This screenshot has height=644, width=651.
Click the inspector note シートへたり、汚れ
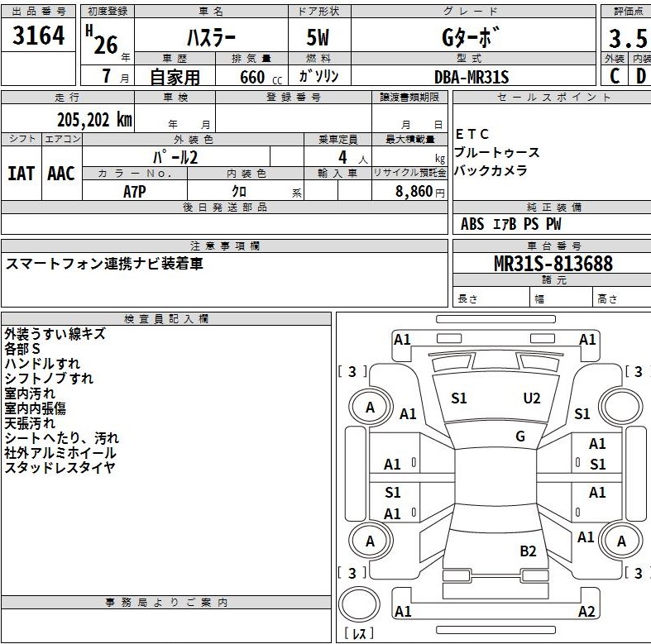coord(61,438)
